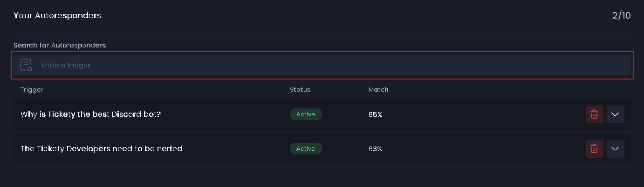This screenshot has height=187, width=644.
Task: Focus the Enter a trigger search field
Action: coord(326,65)
